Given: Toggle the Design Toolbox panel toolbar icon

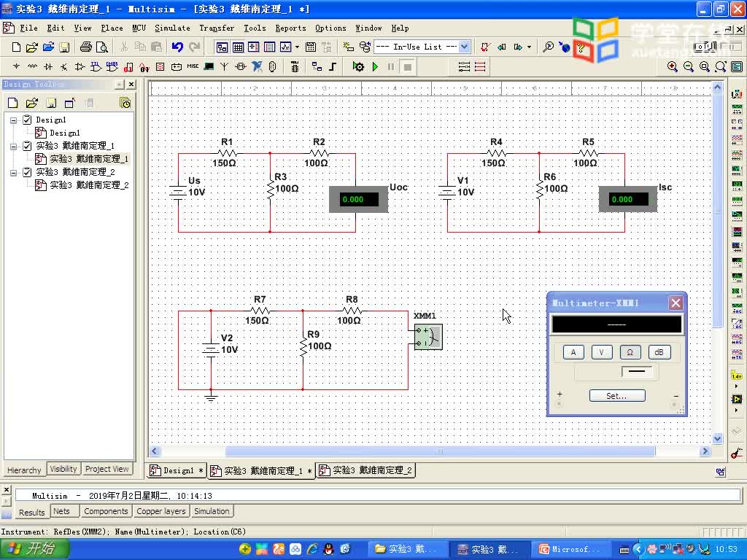Looking at the screenshot, I should pos(222,47).
